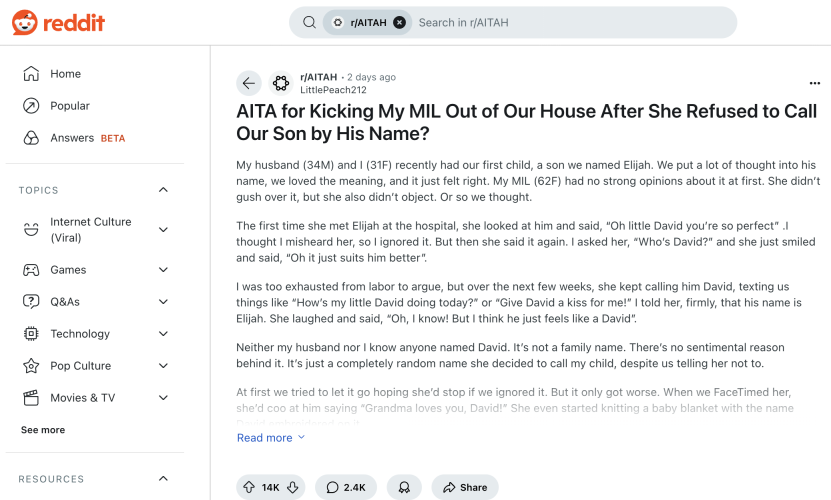The width and height of the screenshot is (831, 500).
Task: Go back using the arrow button
Action: tap(249, 83)
